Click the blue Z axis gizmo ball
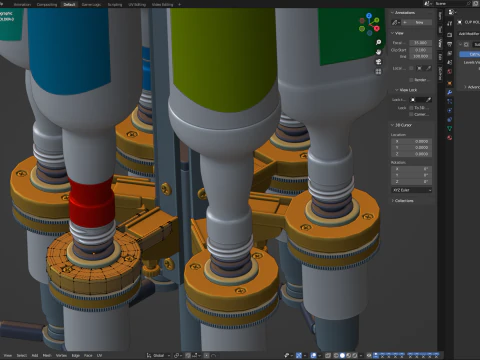Screen dimensions: 480x360 tap(369, 16)
